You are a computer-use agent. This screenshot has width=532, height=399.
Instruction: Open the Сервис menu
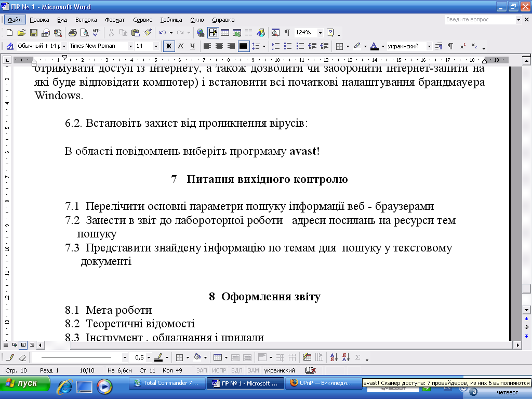pos(142,20)
